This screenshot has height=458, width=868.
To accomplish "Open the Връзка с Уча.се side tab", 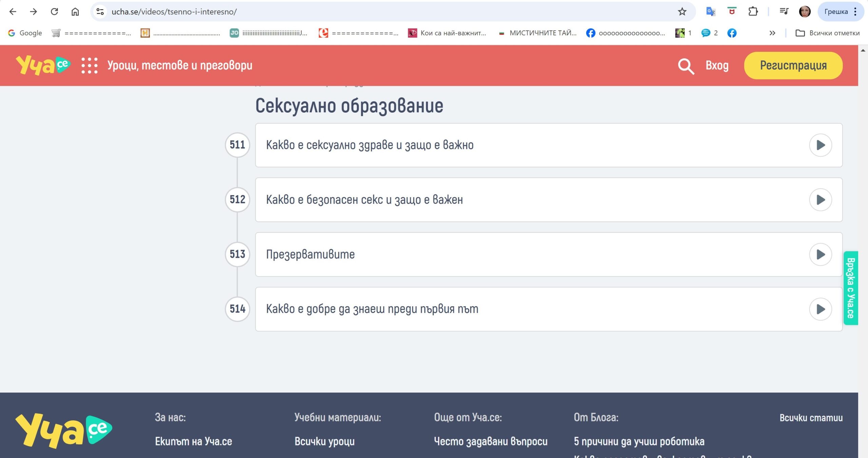I will 850,288.
